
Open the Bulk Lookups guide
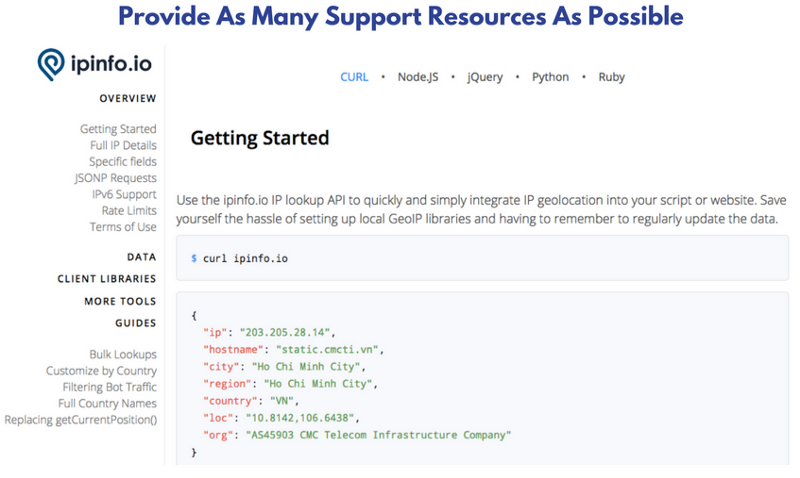tap(123, 355)
